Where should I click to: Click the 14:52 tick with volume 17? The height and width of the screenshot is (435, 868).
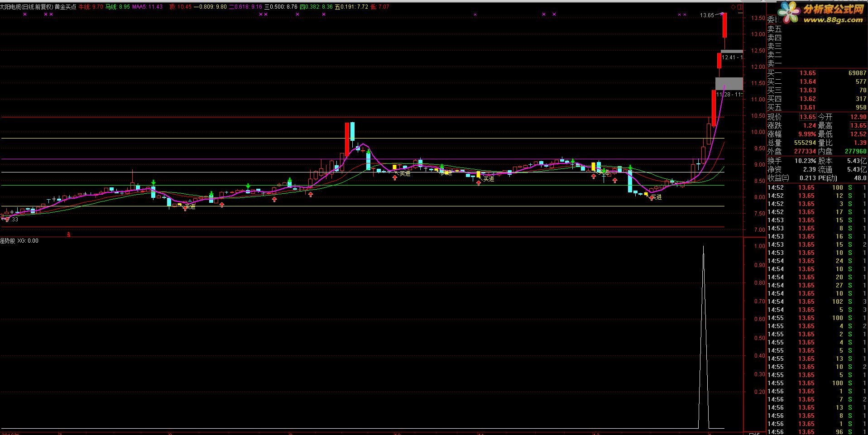[x=817, y=212]
